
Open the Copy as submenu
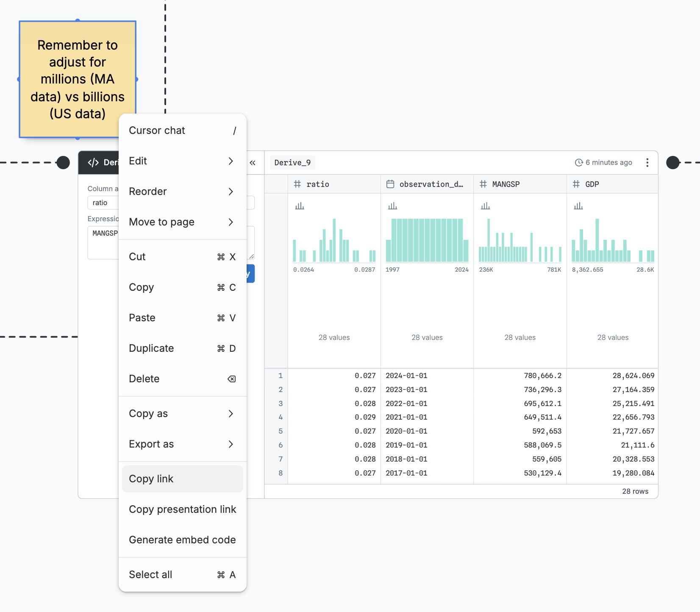pos(182,414)
